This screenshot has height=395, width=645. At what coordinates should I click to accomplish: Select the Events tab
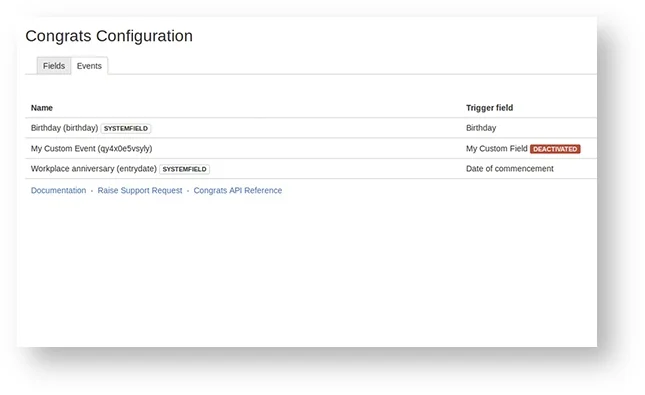pos(89,66)
